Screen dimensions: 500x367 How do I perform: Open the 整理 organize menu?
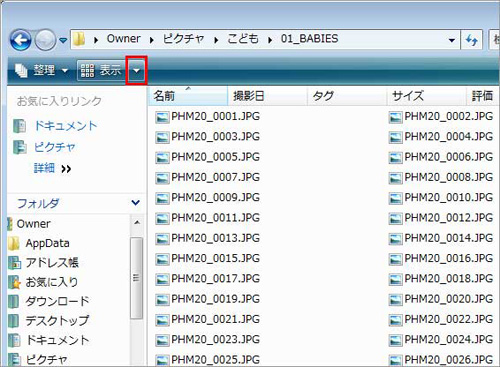coord(41,70)
